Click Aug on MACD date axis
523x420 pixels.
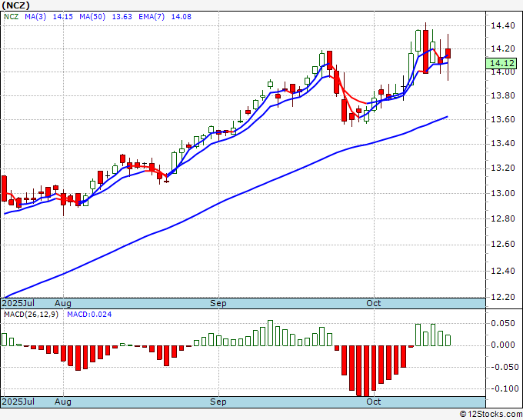coord(63,402)
